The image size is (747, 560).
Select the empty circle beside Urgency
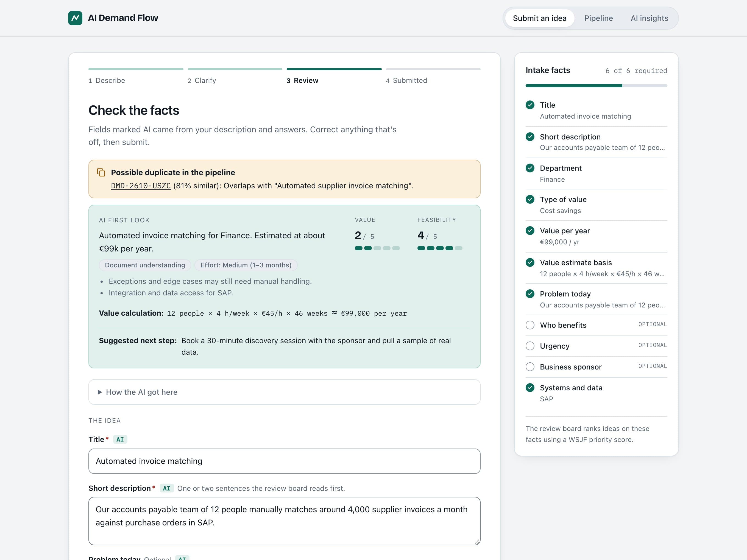[x=530, y=346]
